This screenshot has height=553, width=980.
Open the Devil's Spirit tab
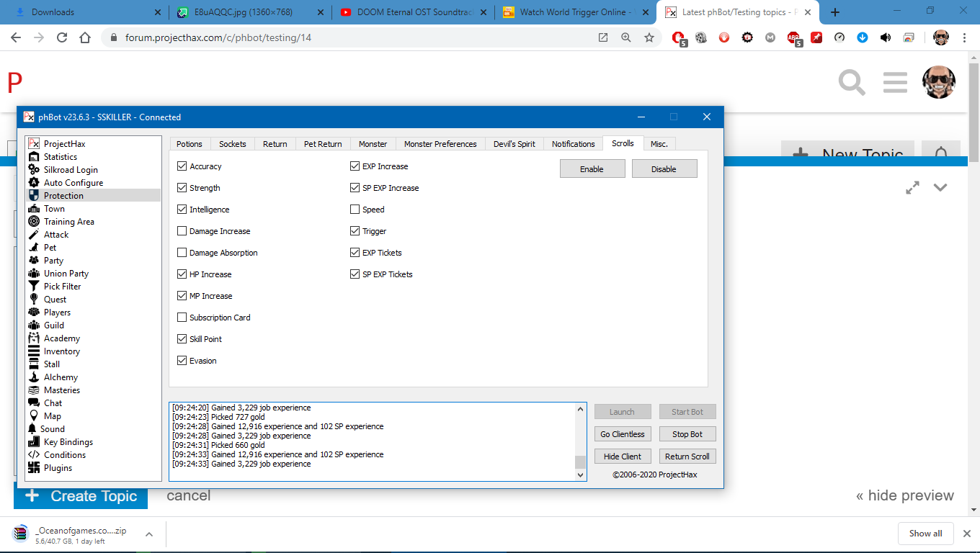pyautogui.click(x=514, y=144)
